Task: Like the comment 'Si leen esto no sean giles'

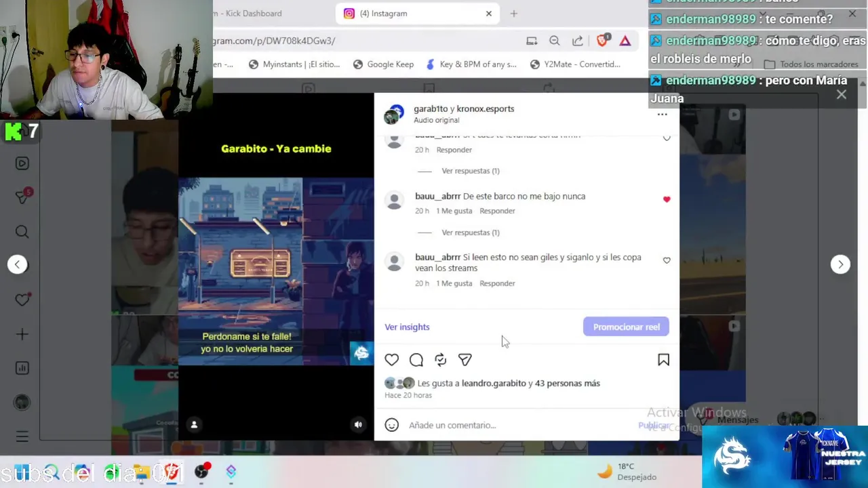Action: click(667, 261)
